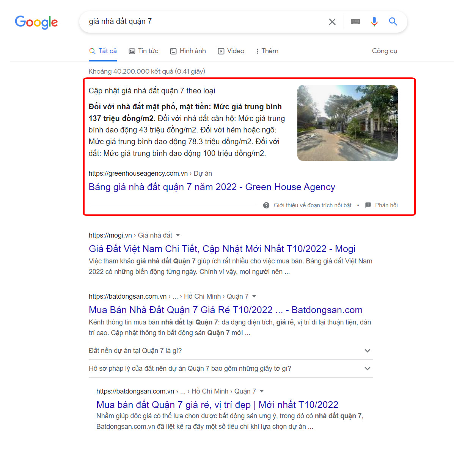Click the featured snippet help question icon
The image size is (476, 474).
point(266,205)
